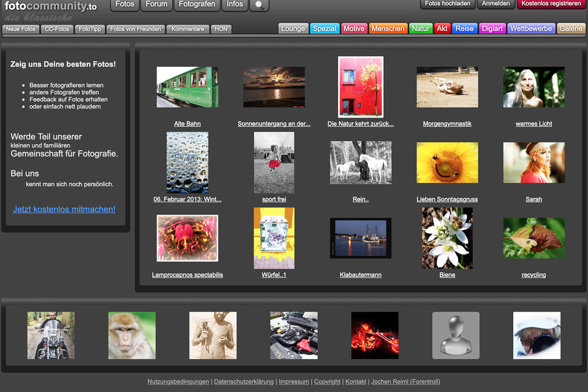Click the Anmelden button

496,4
